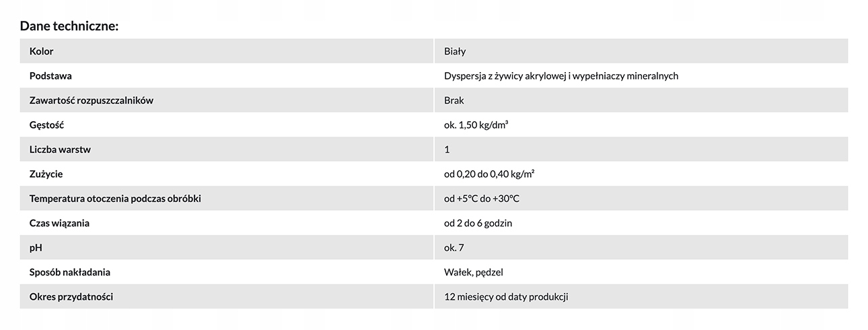Select the "Gęstość" row label
Viewport: 868px width, 330px height.
tap(46, 125)
